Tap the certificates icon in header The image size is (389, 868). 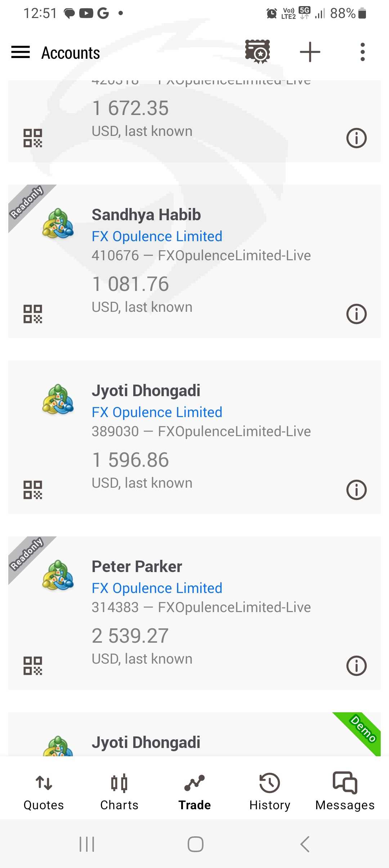pos(258,52)
